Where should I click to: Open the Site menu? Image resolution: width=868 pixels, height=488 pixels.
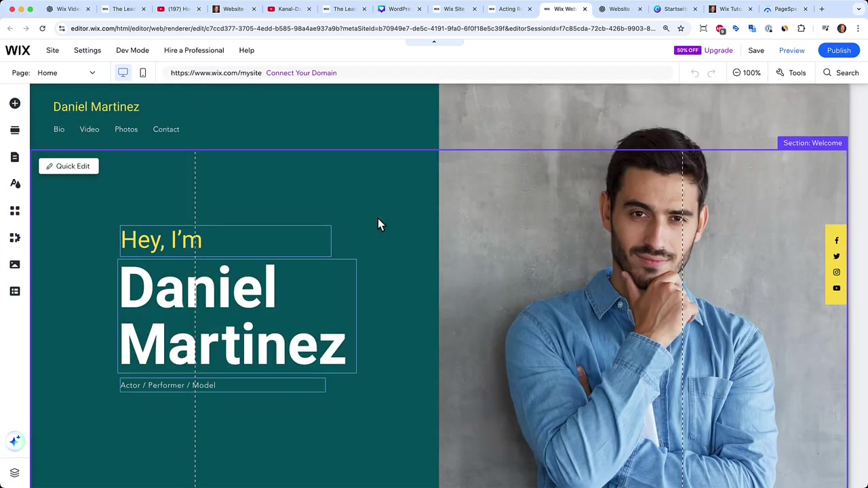coord(52,50)
